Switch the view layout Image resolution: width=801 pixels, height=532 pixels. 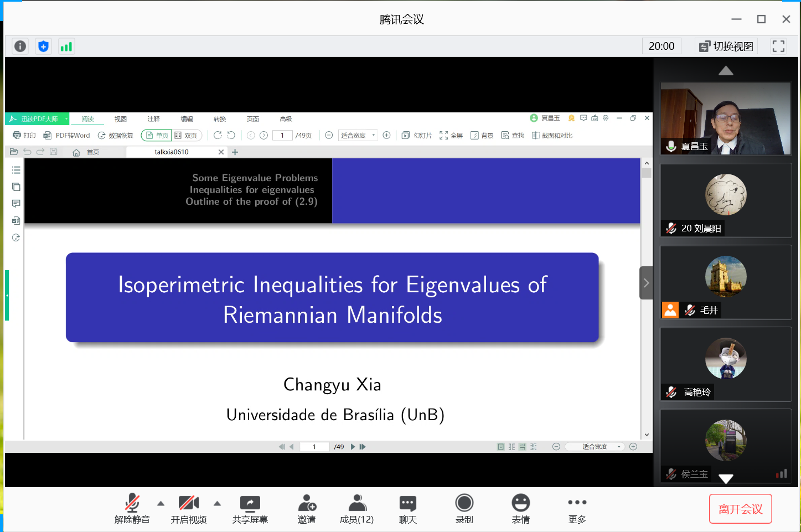click(x=726, y=47)
